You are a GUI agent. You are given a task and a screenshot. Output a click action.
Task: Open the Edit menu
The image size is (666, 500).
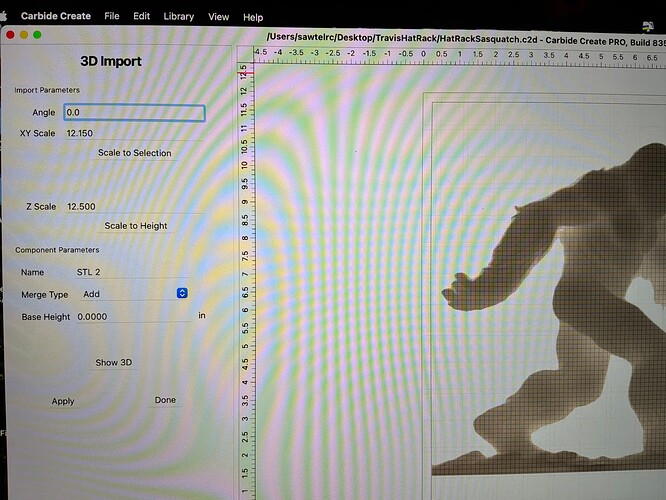[x=141, y=16]
